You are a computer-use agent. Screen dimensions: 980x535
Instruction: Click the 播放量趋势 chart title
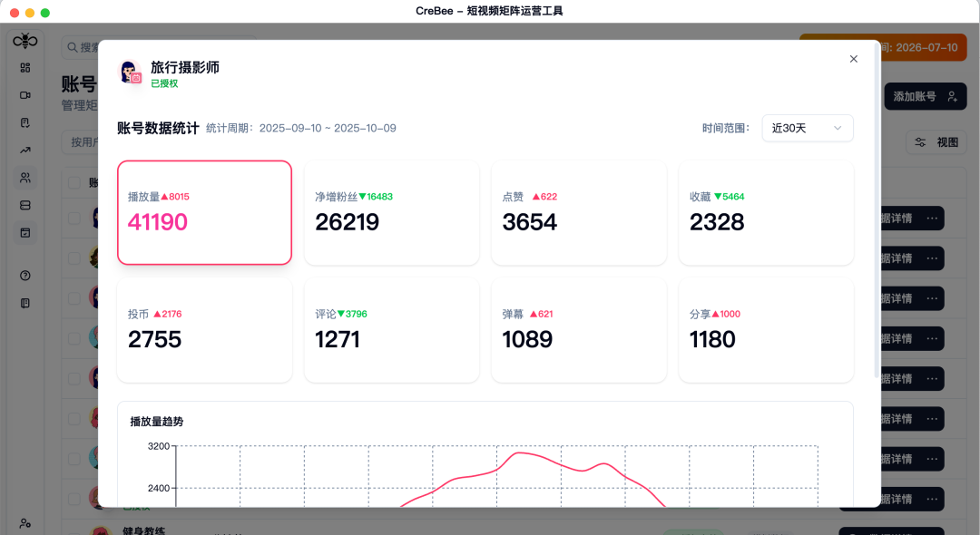pyautogui.click(x=157, y=422)
